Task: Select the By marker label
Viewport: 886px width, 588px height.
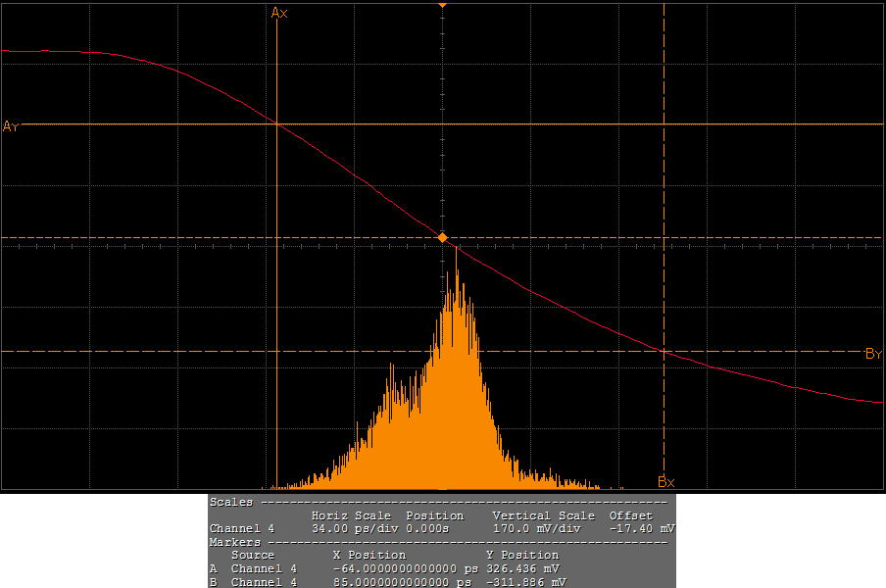Action: 873,354
